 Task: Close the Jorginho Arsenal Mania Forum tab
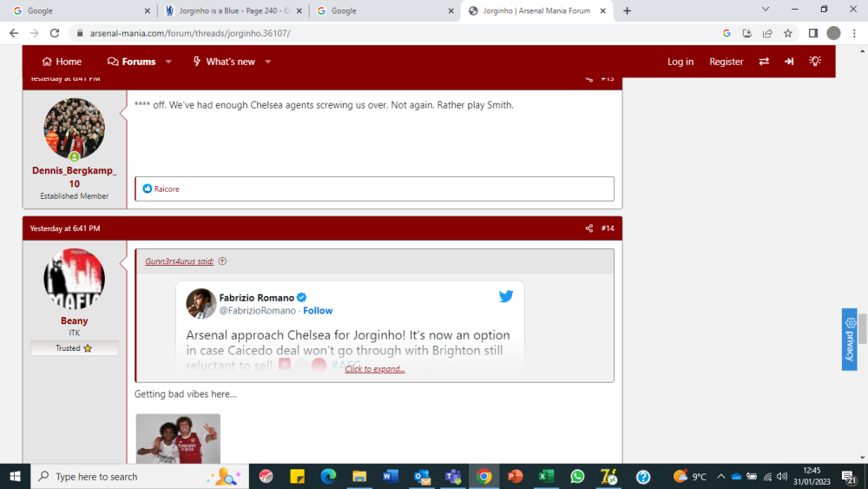[603, 10]
